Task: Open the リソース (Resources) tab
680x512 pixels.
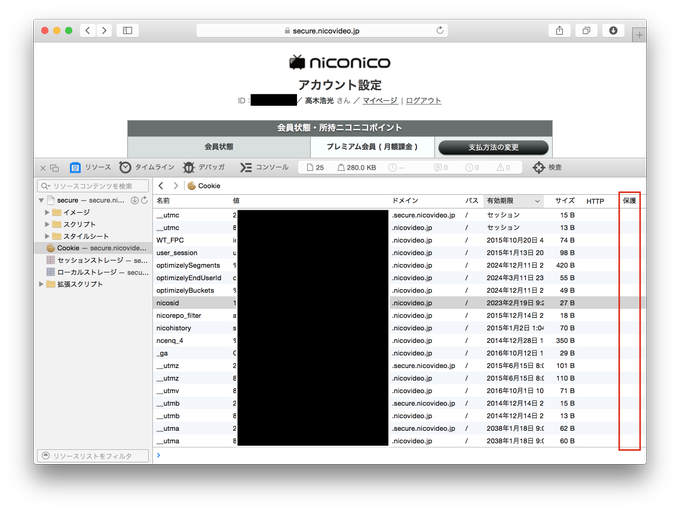Action: (90, 167)
